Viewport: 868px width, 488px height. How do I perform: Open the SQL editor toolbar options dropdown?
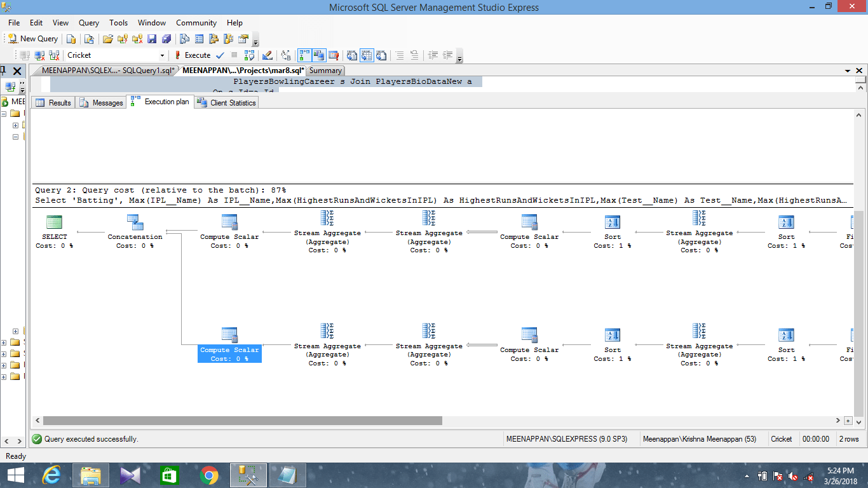pyautogui.click(x=459, y=56)
